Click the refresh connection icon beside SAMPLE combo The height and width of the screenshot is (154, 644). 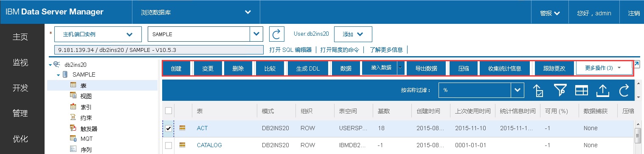click(x=277, y=34)
